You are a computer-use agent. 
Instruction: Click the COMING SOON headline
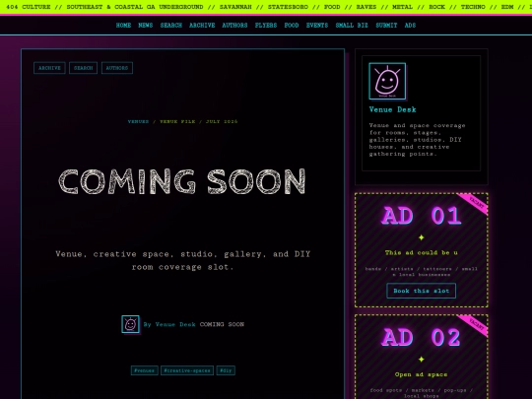tap(182, 181)
